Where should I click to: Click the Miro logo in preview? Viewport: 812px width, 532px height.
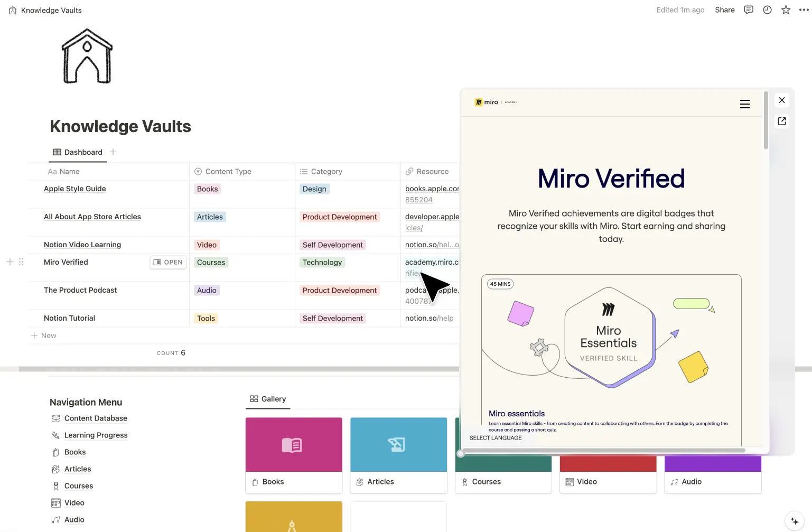point(487,102)
